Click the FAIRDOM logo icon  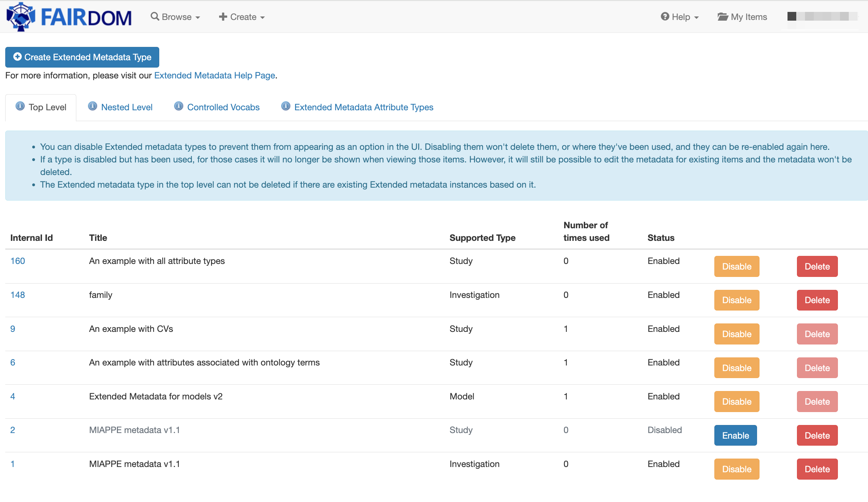(x=21, y=17)
